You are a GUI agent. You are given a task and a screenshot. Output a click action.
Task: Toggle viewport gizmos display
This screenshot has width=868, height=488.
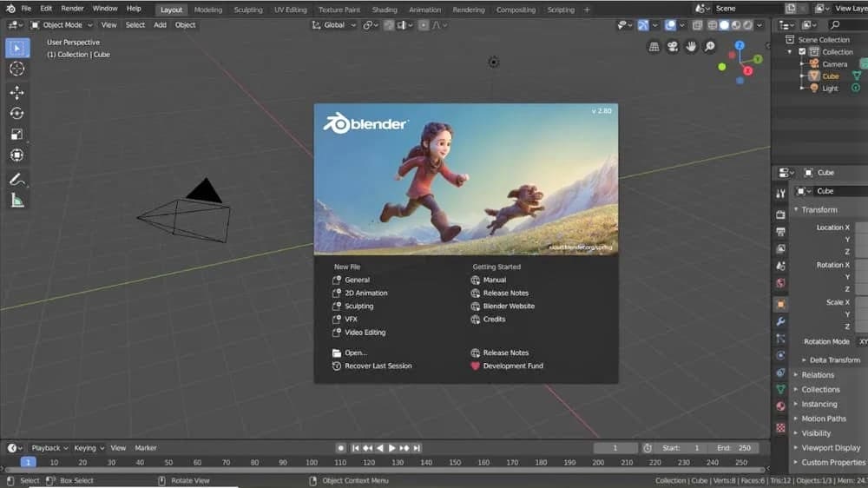pos(642,25)
